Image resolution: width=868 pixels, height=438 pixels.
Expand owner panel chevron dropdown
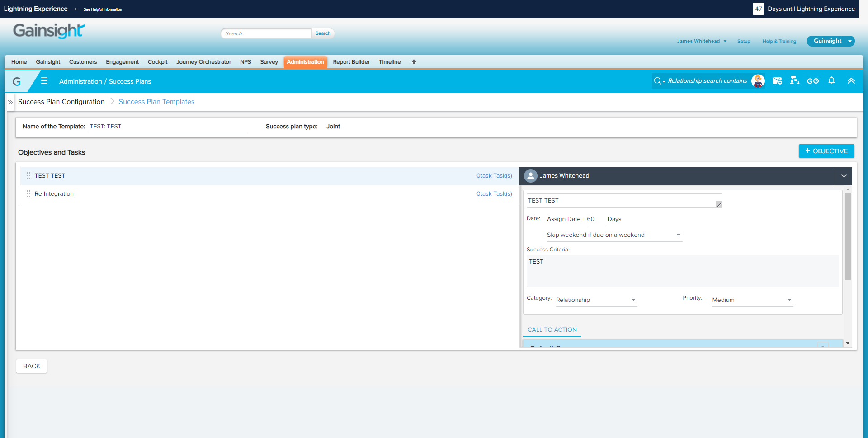click(844, 176)
